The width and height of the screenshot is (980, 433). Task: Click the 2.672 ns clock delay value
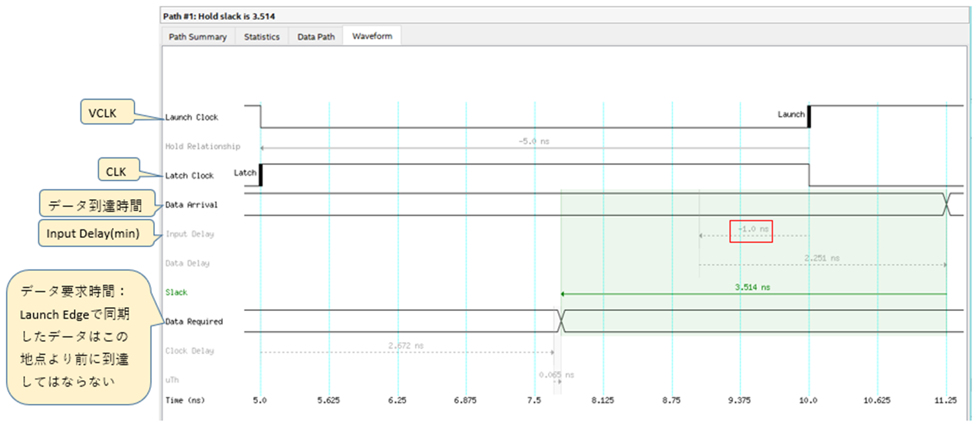pos(406,345)
